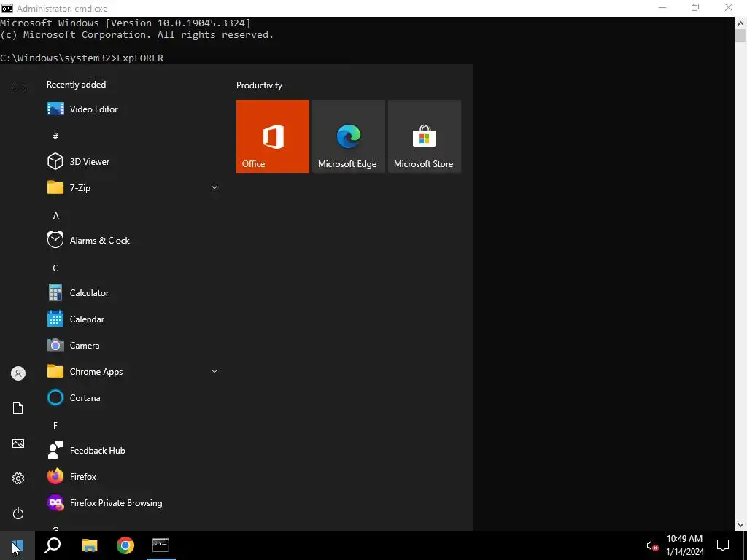Launch Google Chrome from taskbar
747x560 pixels.
click(x=125, y=545)
